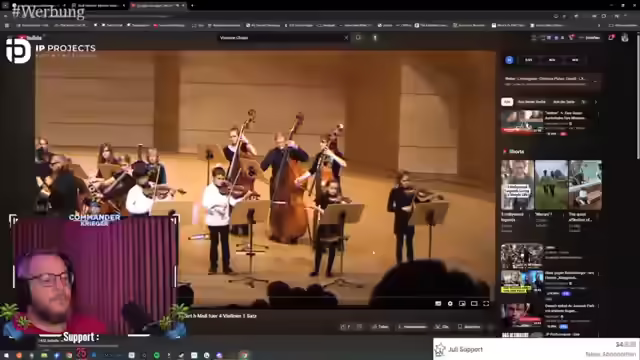Screen dimensions: 640x360
Task: Like the video with thumbs-up button
Action: pos(345,327)
